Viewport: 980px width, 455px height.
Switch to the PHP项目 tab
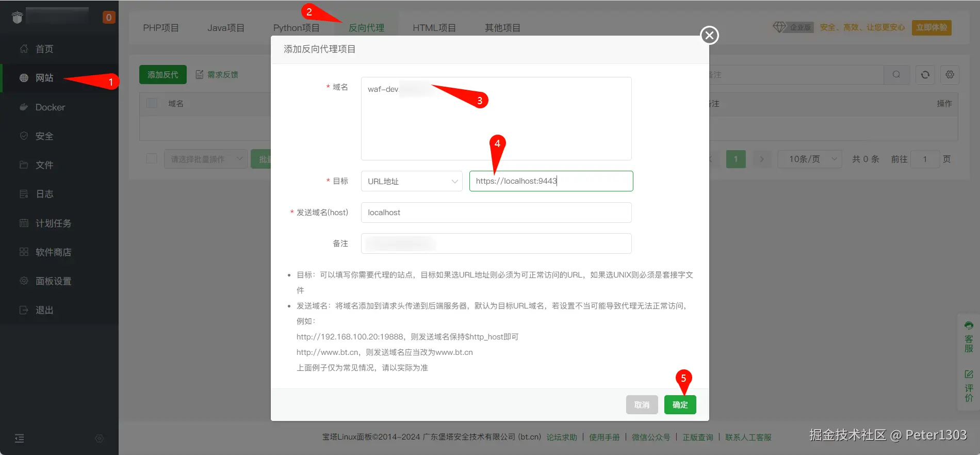click(161, 28)
